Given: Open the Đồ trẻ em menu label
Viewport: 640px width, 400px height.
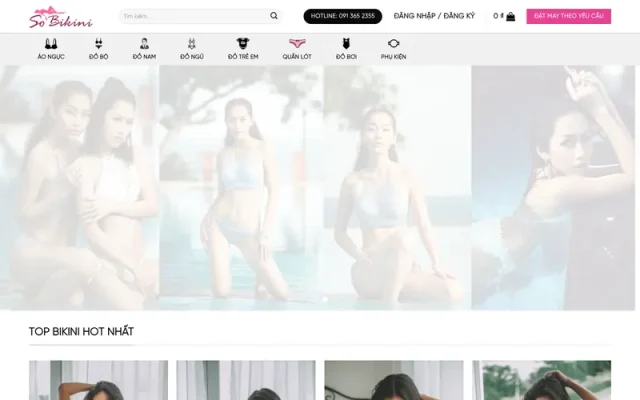Looking at the screenshot, I should coord(243,57).
